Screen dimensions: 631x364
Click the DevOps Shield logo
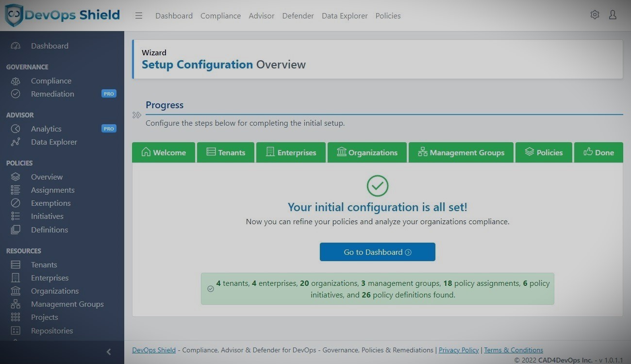[x=62, y=15]
